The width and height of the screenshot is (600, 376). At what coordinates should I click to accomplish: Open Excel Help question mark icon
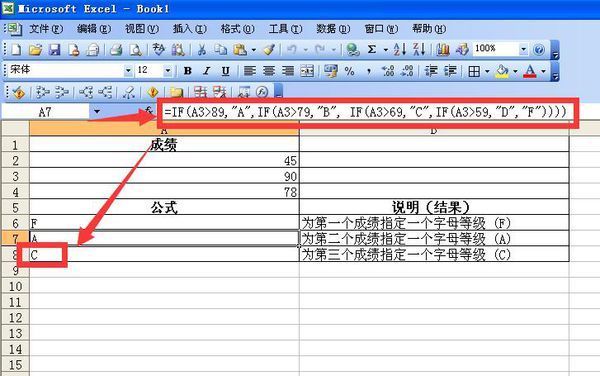point(539,50)
